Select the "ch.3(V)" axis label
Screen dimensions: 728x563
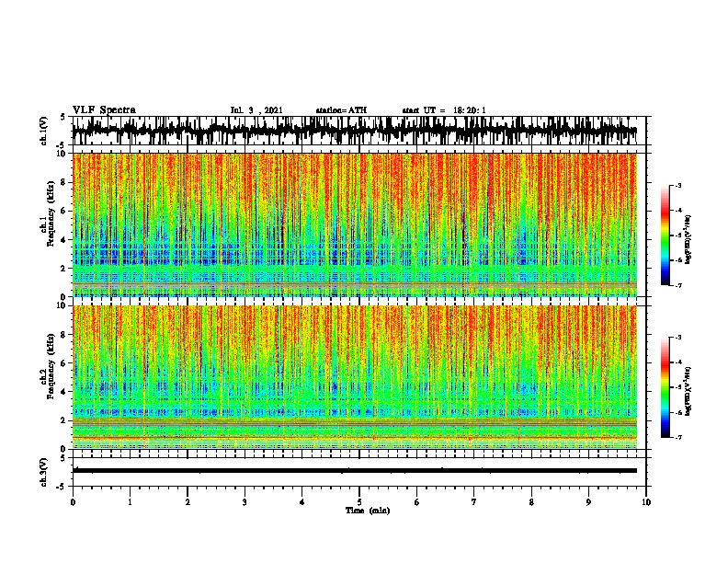[44, 472]
